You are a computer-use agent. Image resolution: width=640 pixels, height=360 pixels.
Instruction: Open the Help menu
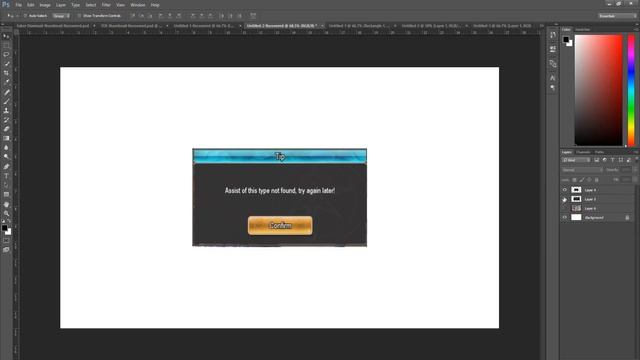click(x=155, y=5)
